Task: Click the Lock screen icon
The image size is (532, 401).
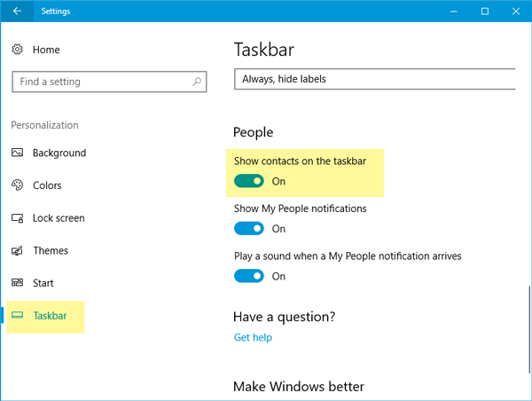Action: coord(18,218)
